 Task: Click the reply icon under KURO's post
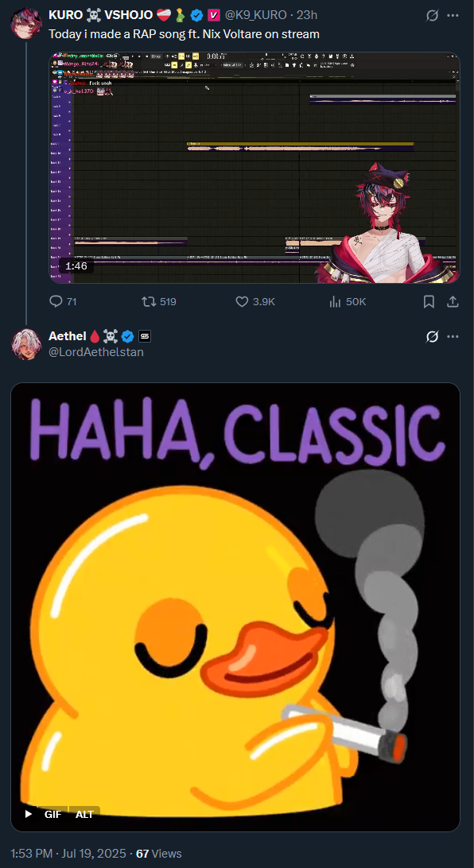pyautogui.click(x=56, y=302)
